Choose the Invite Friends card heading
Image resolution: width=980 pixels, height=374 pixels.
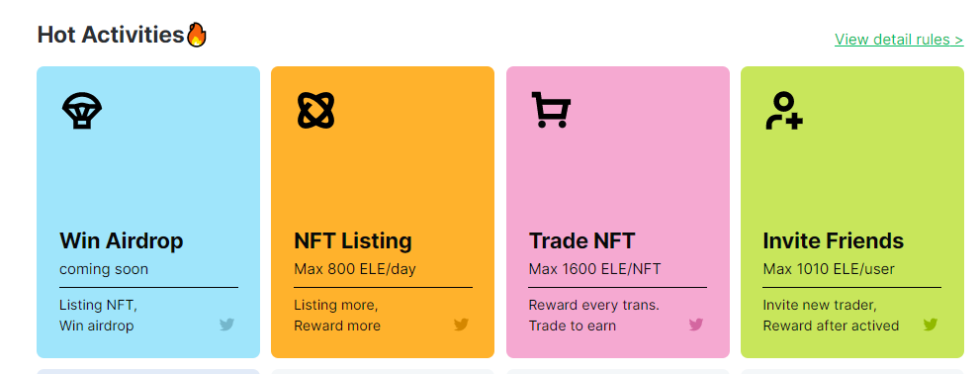point(833,240)
